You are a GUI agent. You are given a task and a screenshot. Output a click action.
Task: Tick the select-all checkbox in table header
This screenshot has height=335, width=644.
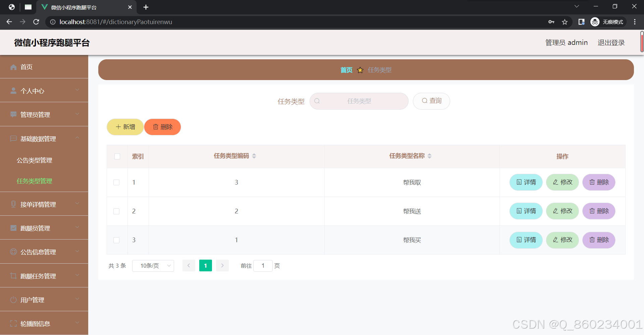[117, 156]
